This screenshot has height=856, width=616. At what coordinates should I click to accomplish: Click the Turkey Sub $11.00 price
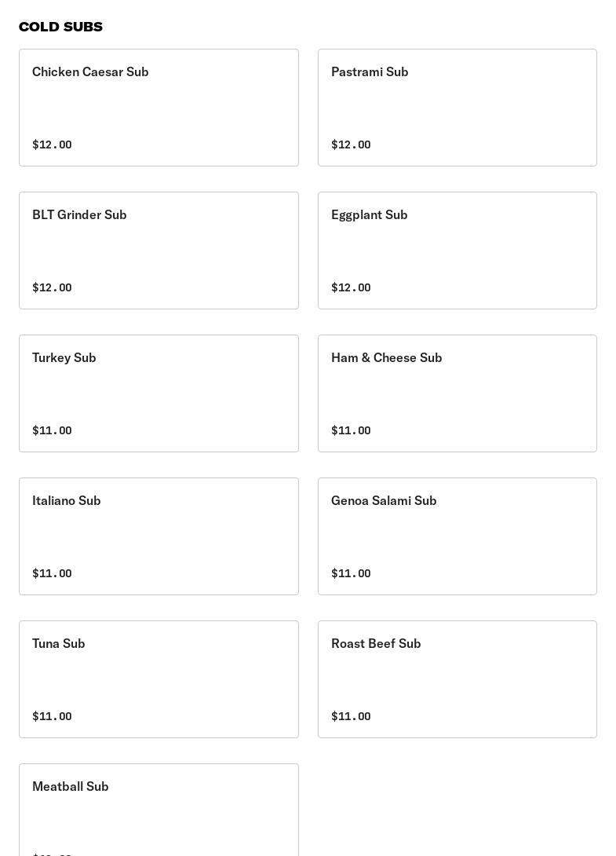52,430
